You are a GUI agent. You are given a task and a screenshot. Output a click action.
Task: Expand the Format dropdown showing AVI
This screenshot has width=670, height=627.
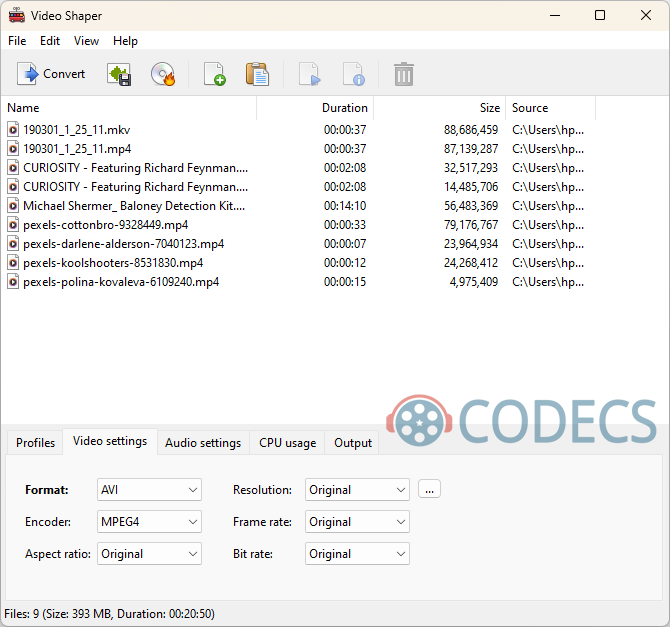(149, 490)
